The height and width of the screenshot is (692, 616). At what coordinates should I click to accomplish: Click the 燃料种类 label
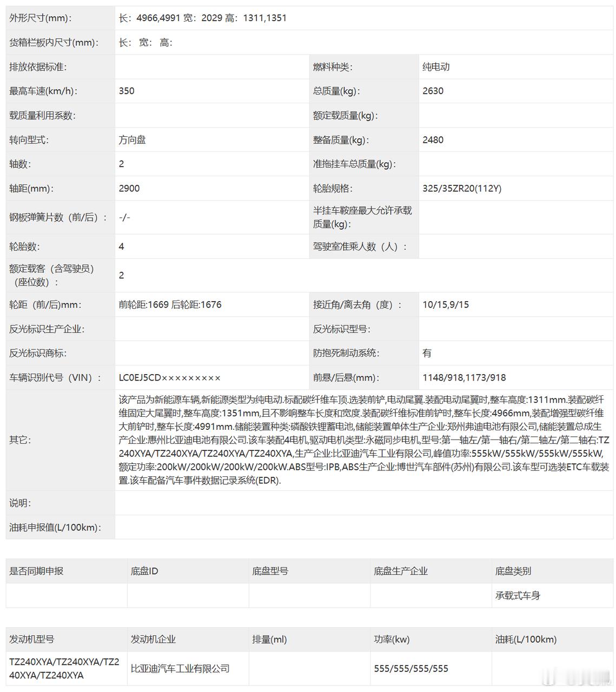coord(333,66)
